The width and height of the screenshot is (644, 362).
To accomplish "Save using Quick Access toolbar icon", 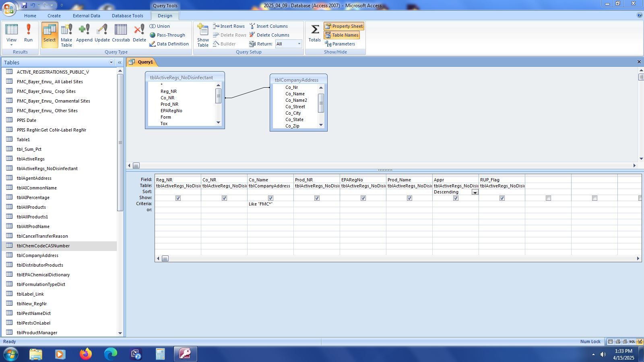I will click(x=24, y=5).
